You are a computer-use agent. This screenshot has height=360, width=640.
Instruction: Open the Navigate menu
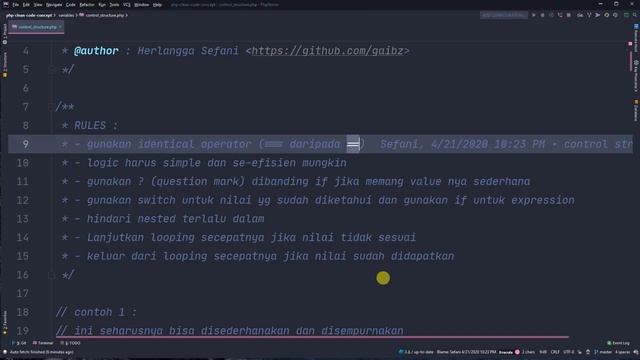(54, 4)
